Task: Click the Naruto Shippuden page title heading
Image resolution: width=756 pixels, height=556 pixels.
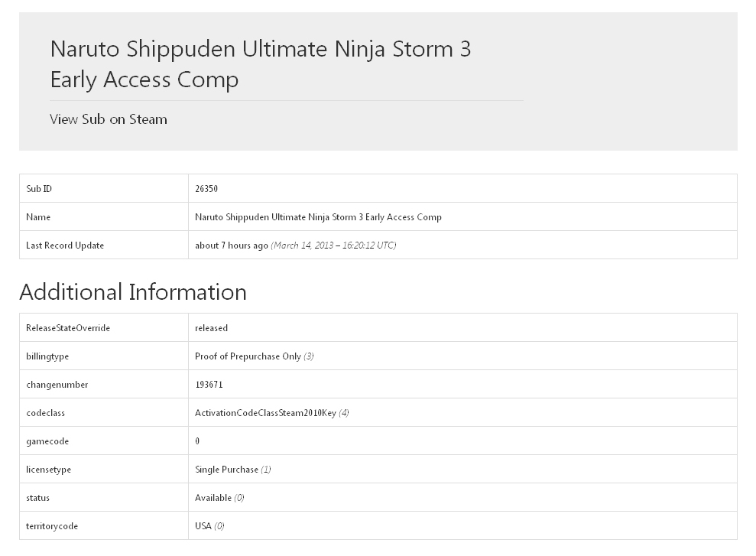Action: click(261, 64)
